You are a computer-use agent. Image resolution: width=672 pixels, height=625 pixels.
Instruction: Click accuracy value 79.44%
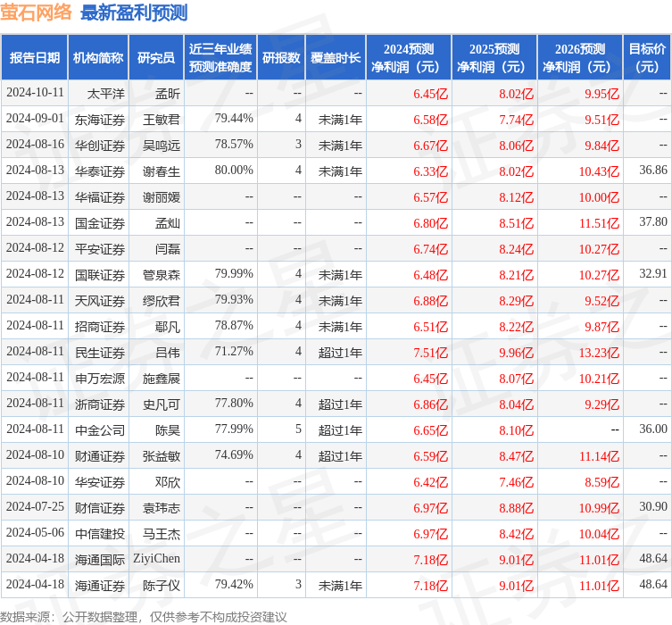[234, 119]
